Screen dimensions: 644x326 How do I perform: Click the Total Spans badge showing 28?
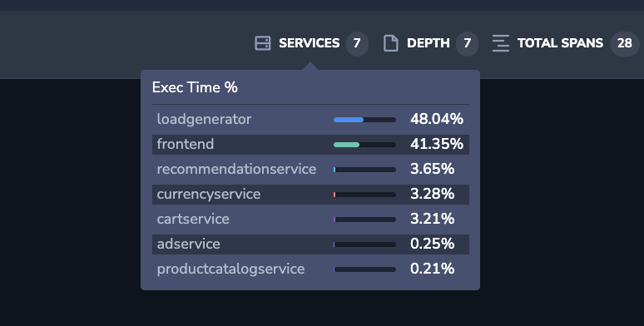[x=625, y=43]
